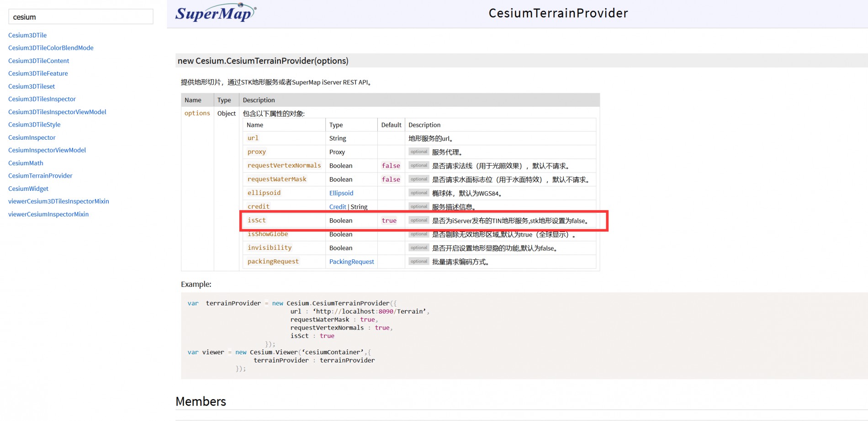This screenshot has height=421, width=868.
Task: Click the 'url' parameter name
Action: coord(253,138)
